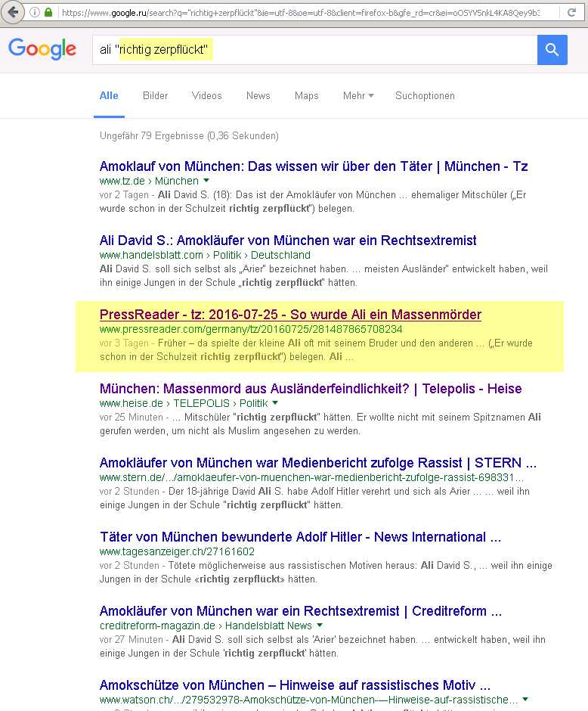The width and height of the screenshot is (588, 711).
Task: Click the browser address bar URL
Action: pos(301,13)
